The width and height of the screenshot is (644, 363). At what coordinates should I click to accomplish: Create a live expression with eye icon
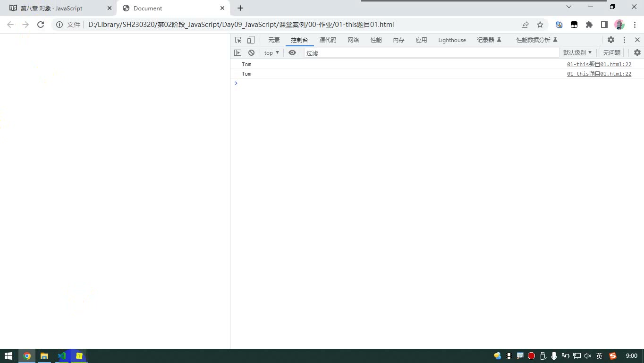(x=292, y=53)
